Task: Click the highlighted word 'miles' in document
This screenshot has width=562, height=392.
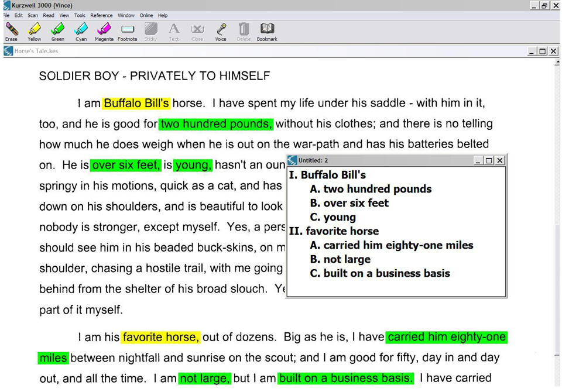Action: (53, 358)
